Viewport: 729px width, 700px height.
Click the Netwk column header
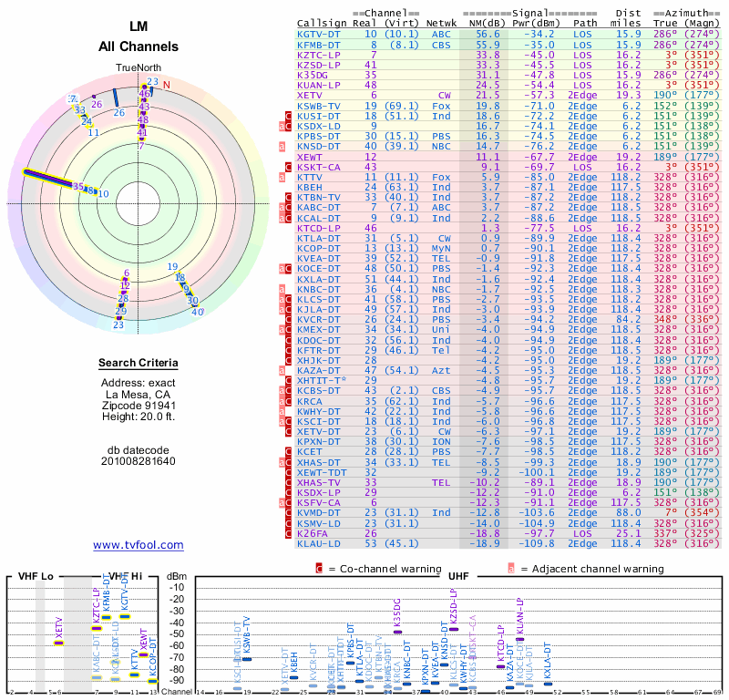tap(441, 24)
